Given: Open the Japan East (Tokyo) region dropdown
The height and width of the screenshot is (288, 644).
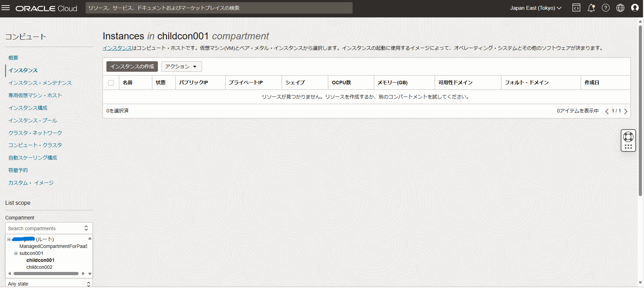Looking at the screenshot, I should tap(536, 8).
